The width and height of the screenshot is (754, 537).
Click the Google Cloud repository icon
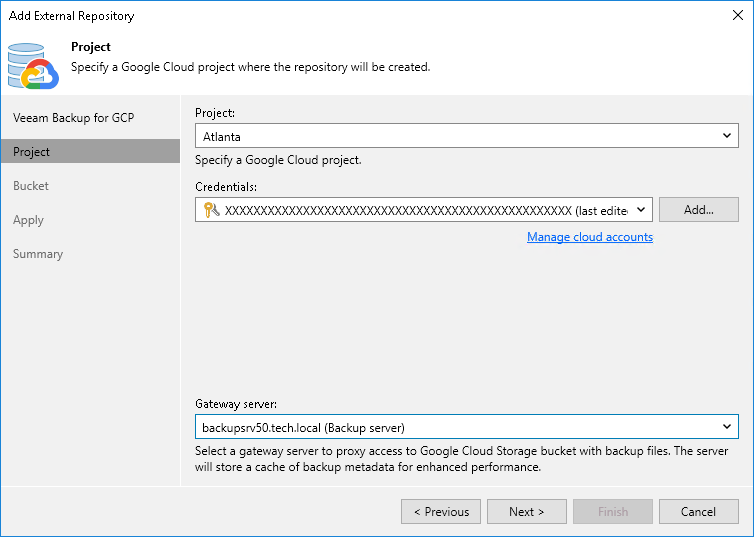click(x=33, y=66)
